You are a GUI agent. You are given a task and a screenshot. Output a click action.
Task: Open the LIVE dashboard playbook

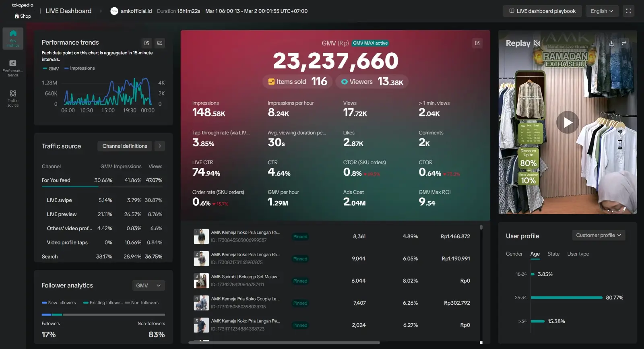tap(542, 11)
